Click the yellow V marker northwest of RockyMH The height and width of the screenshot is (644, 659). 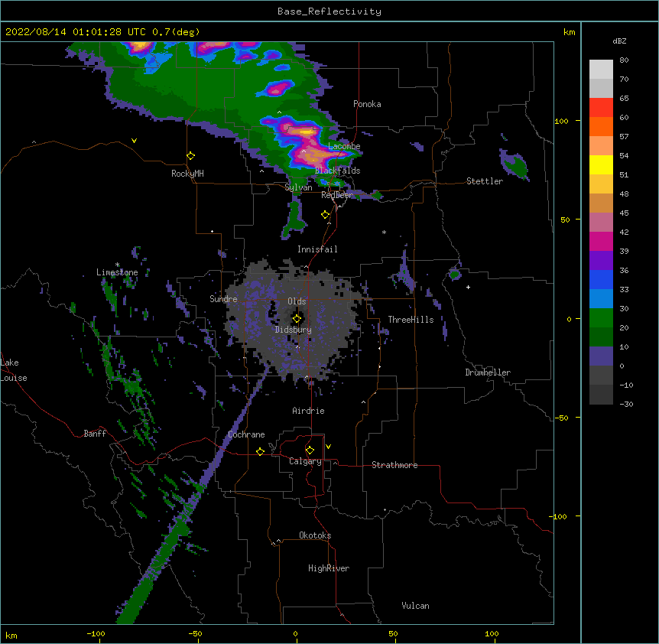(x=134, y=141)
